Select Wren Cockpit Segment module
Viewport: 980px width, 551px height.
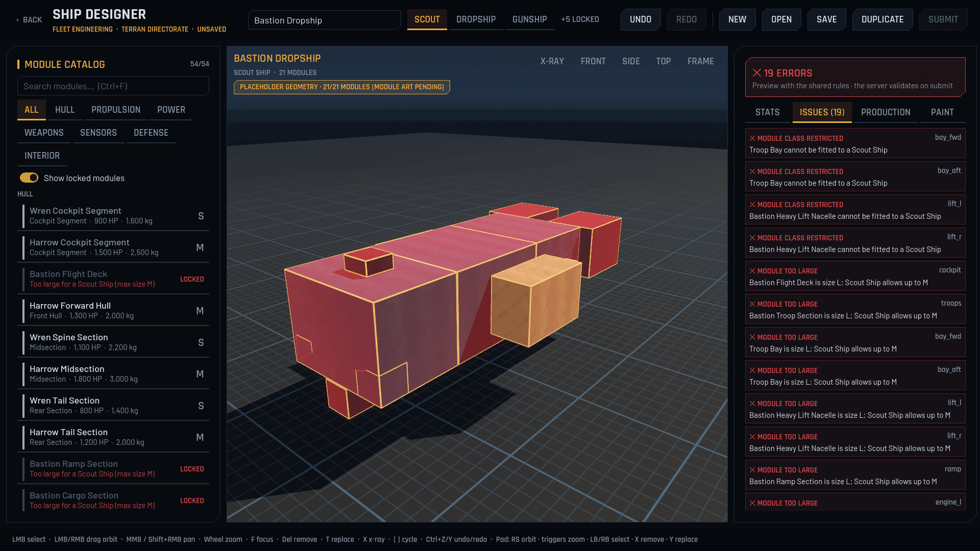[113, 216]
